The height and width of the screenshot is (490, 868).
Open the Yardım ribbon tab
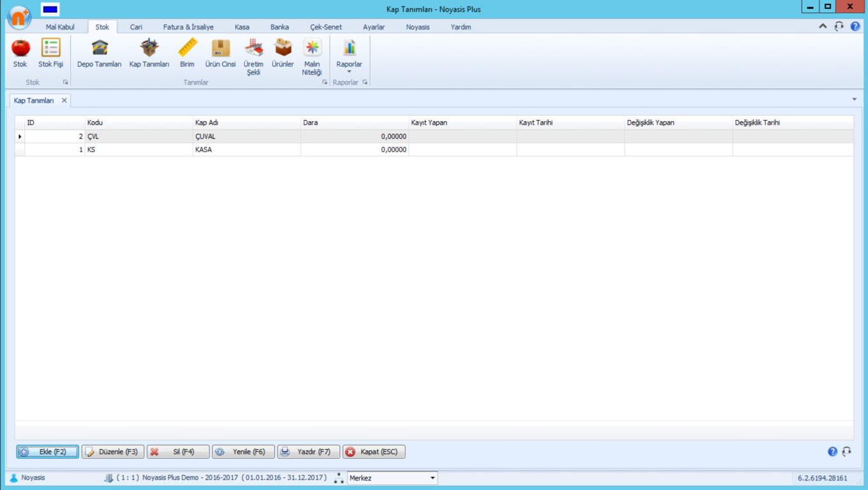[460, 27]
